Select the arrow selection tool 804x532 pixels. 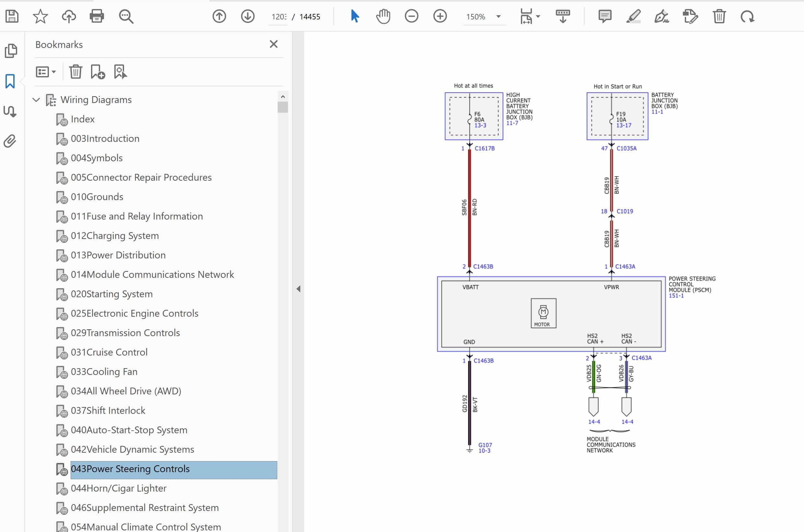(x=355, y=16)
